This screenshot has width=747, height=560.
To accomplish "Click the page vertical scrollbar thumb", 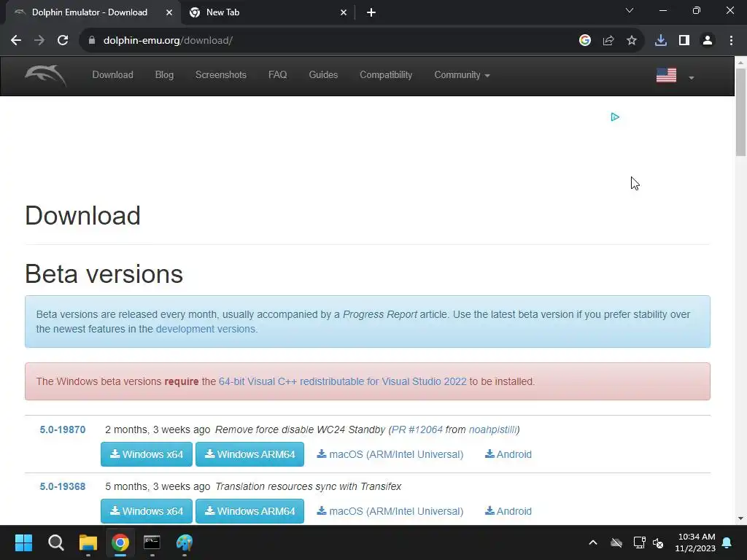I will (x=741, y=112).
